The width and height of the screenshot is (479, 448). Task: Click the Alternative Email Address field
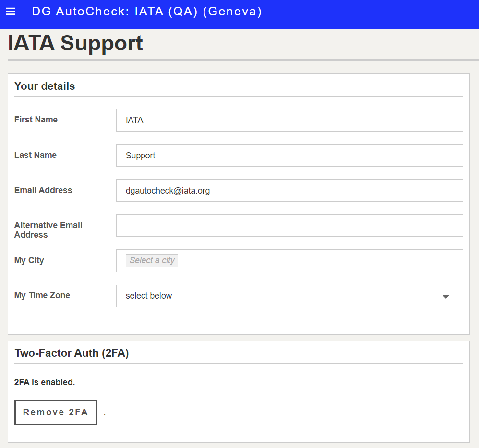pos(289,226)
